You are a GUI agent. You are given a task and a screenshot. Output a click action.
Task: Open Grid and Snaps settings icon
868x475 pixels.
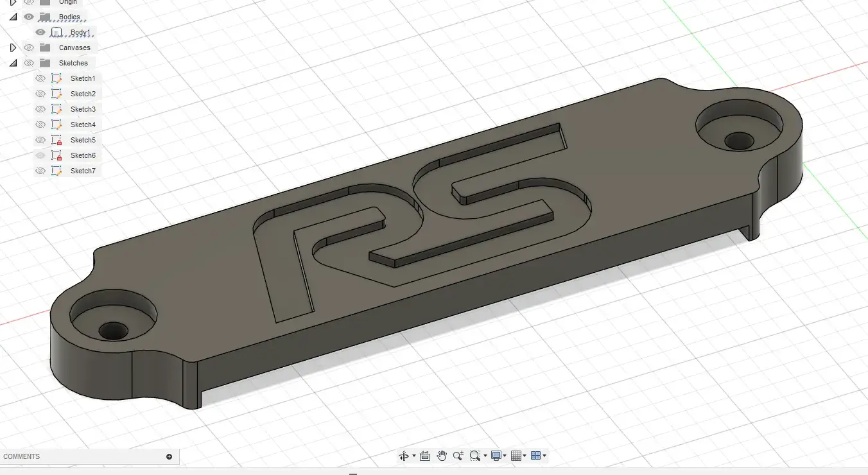pos(516,456)
